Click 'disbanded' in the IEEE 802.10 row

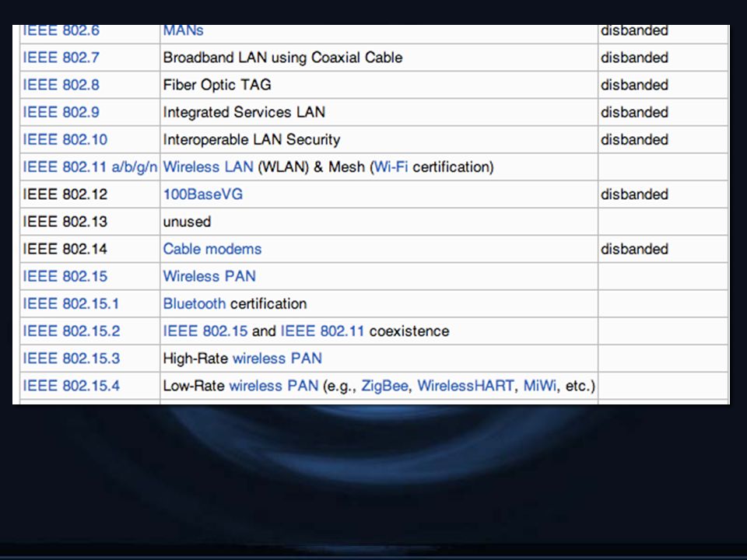tap(635, 139)
